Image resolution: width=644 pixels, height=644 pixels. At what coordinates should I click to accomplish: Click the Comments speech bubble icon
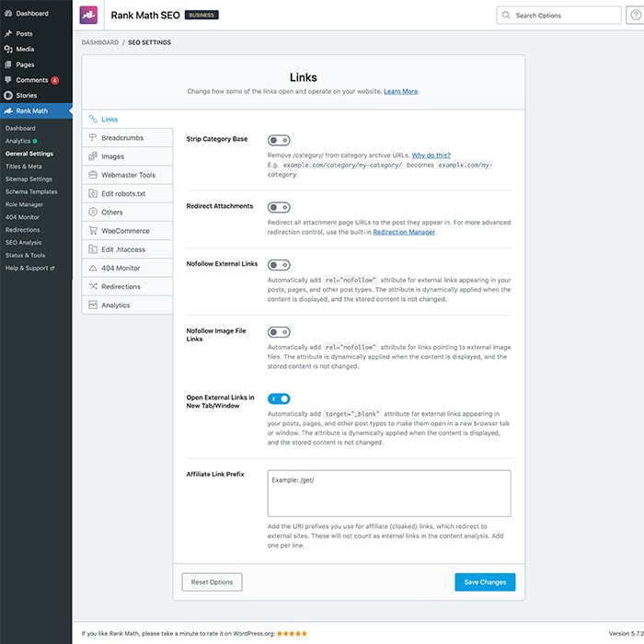click(x=8, y=80)
